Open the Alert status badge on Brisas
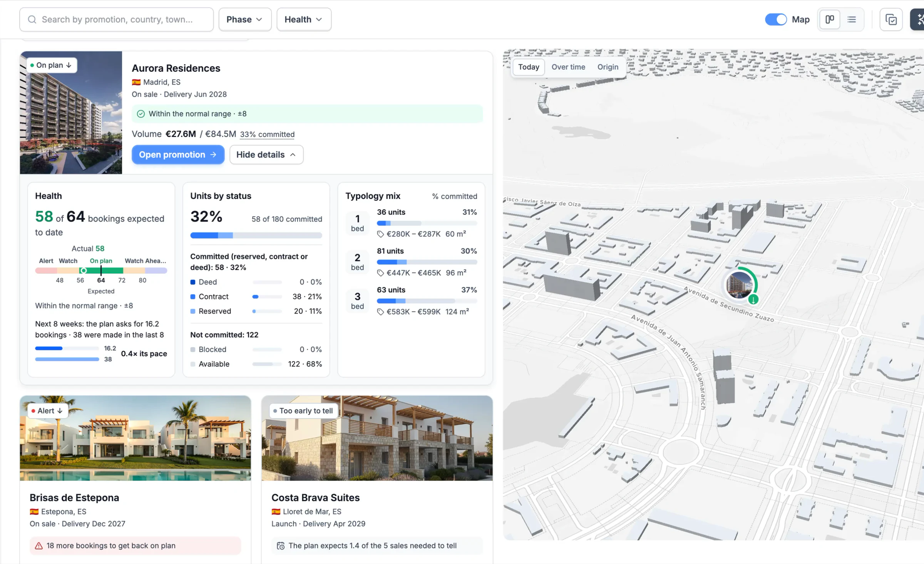 click(48, 411)
